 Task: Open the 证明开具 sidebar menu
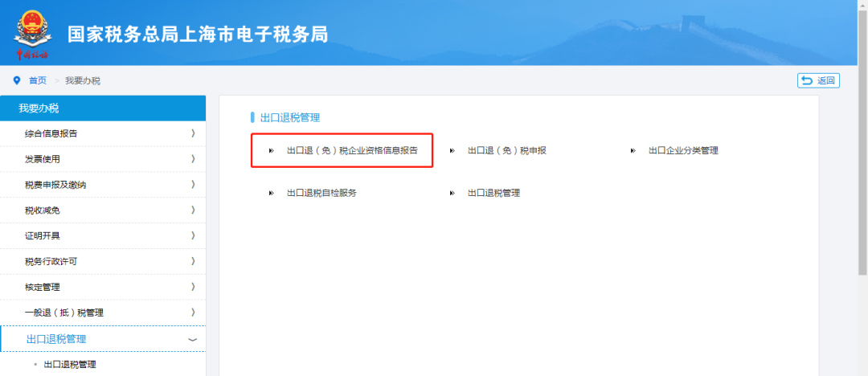tap(103, 236)
